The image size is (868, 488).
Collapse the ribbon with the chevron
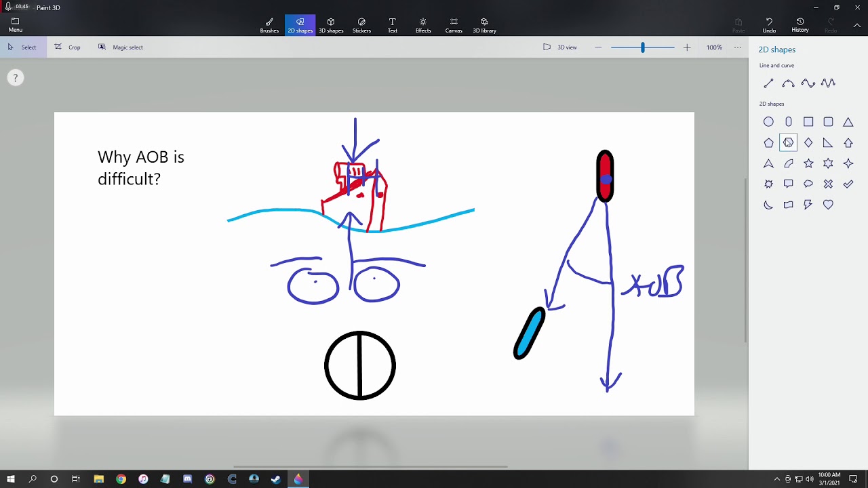point(857,25)
